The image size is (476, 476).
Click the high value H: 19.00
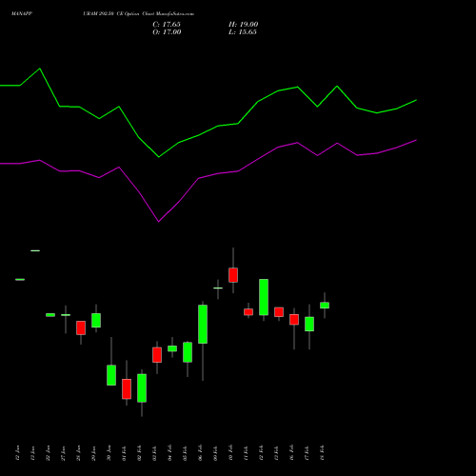[243, 25]
